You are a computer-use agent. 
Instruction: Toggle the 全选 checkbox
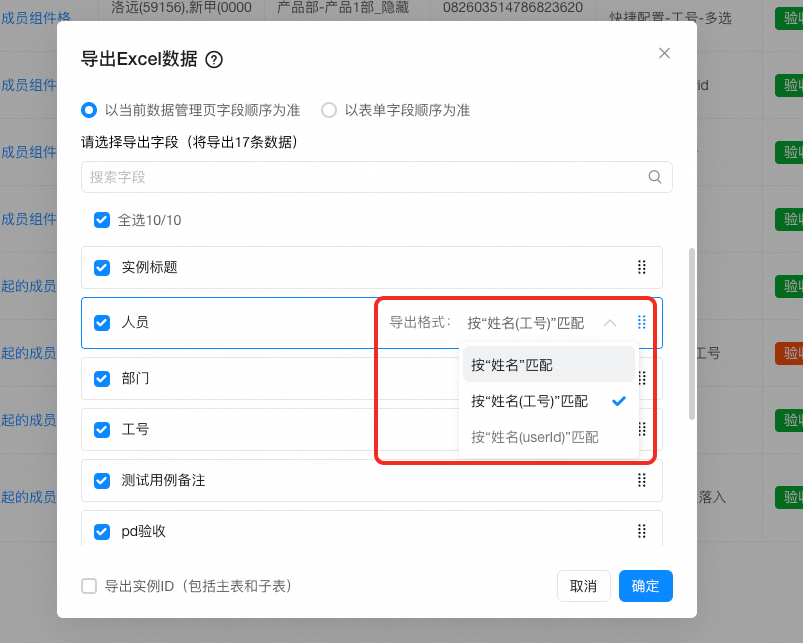coord(102,220)
